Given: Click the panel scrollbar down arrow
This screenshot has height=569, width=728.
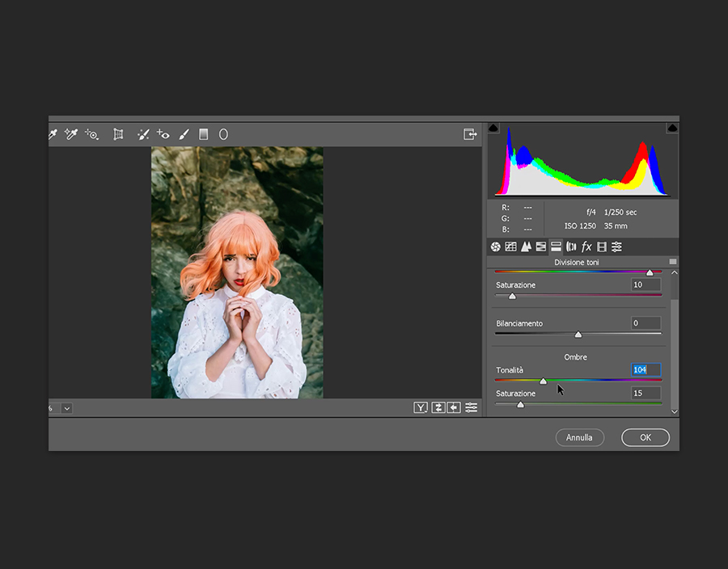Looking at the screenshot, I should [x=674, y=411].
